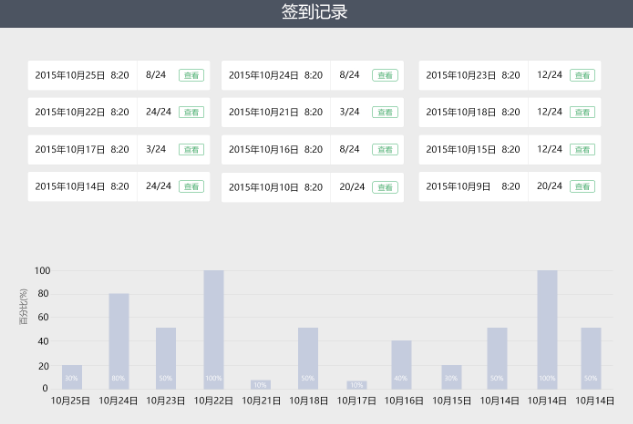This screenshot has height=424, width=633.
Task: Select the 100% bar for 10月22日
Action: coord(214,329)
